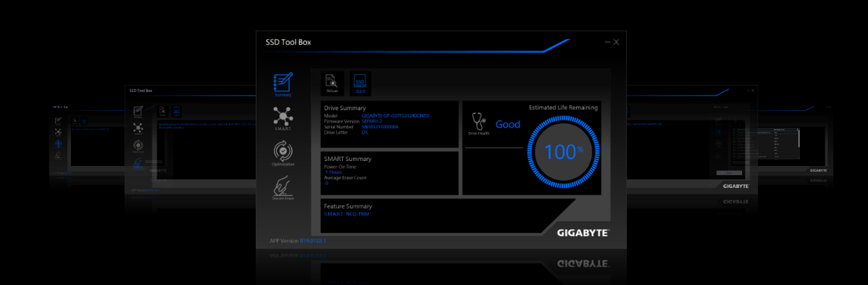Click the drive letter D:\ value
Screen dimensions: 868x285
365,133
